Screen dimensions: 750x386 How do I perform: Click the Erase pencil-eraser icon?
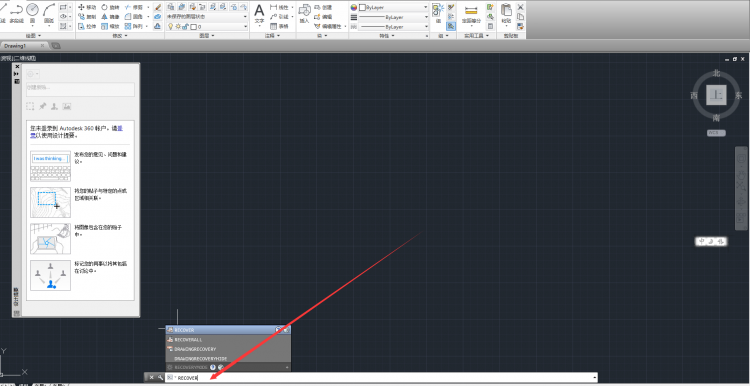pyautogui.click(x=157, y=8)
